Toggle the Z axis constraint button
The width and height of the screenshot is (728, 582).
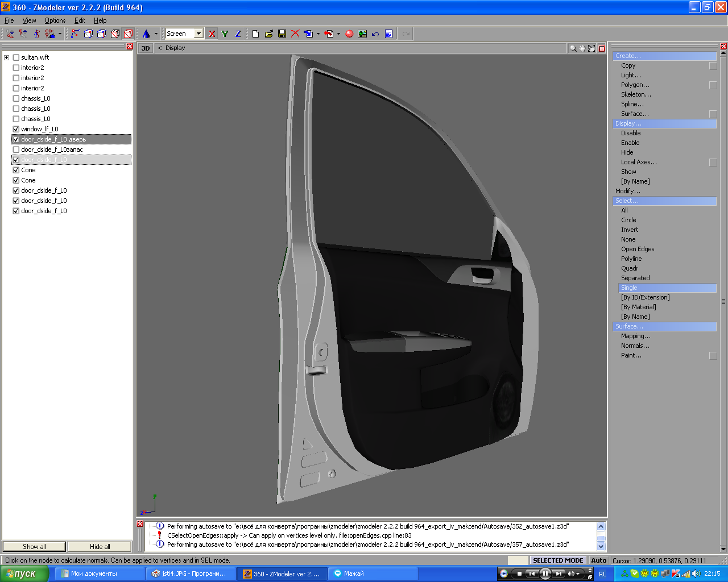pos(238,34)
